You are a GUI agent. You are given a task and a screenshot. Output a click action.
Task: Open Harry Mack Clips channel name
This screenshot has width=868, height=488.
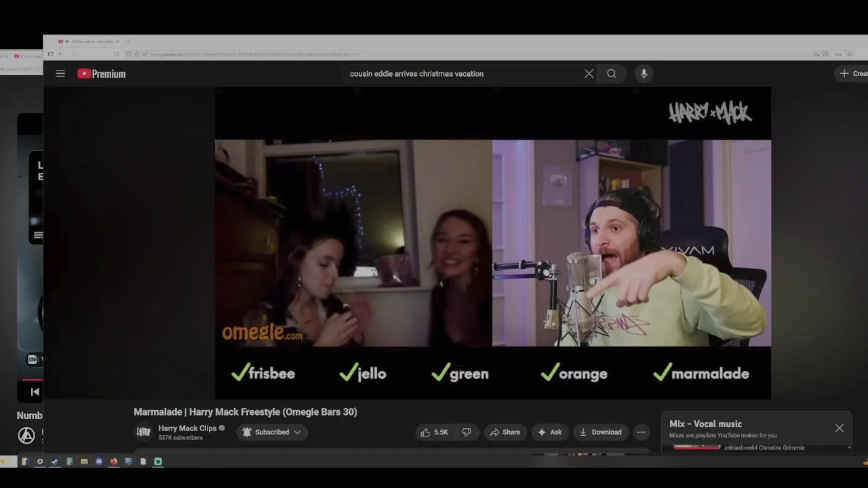[187, 428]
